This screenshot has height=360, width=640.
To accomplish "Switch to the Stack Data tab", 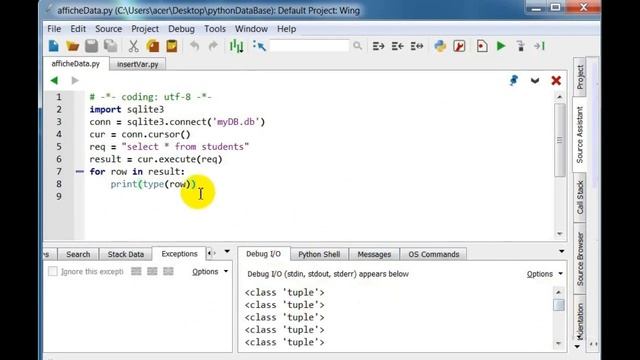I will (126, 254).
